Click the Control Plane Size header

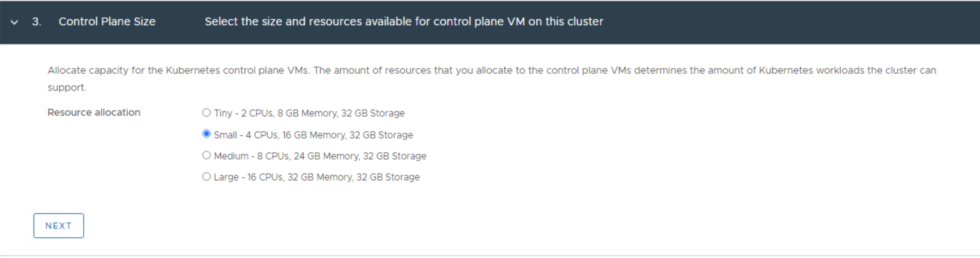[x=107, y=22]
